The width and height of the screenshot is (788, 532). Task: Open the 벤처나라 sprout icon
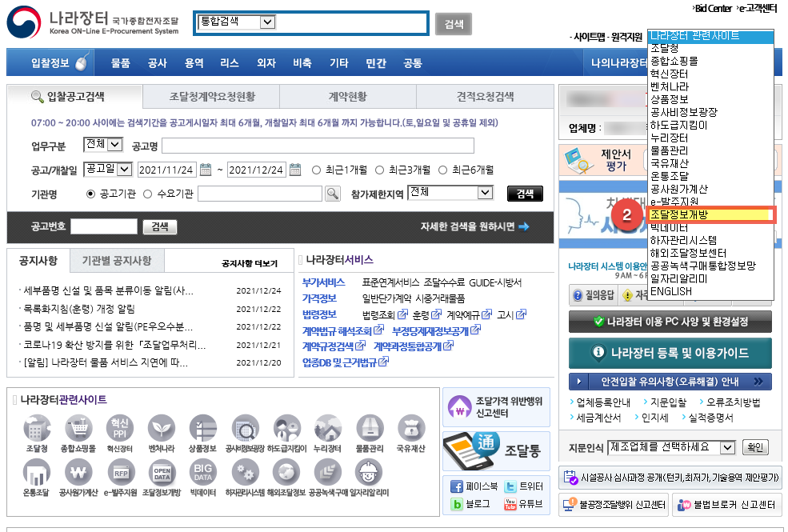(x=162, y=428)
